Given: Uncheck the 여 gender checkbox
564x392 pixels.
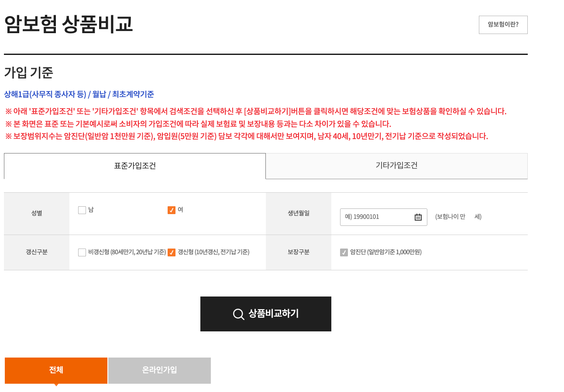Looking at the screenshot, I should click(x=172, y=210).
